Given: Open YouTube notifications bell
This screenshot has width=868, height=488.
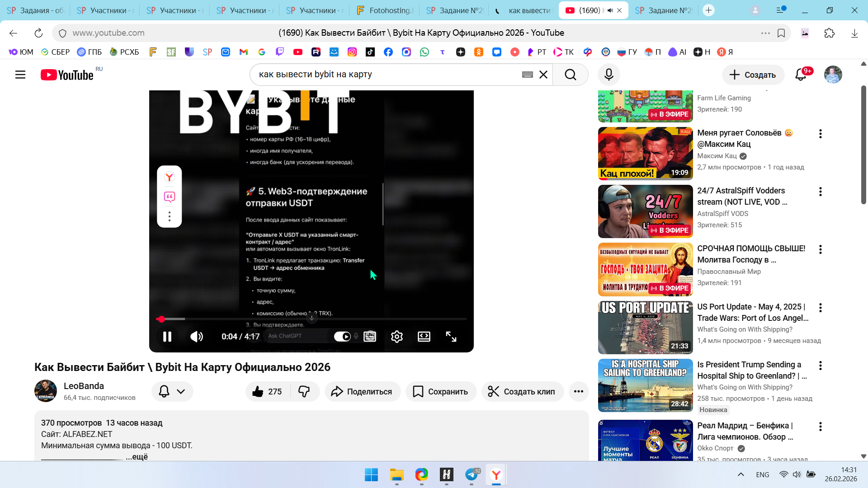Looking at the screenshot, I should (801, 75).
